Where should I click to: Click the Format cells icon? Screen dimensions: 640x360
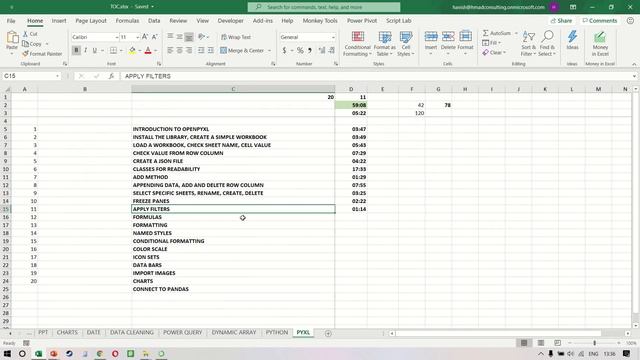click(x=465, y=38)
